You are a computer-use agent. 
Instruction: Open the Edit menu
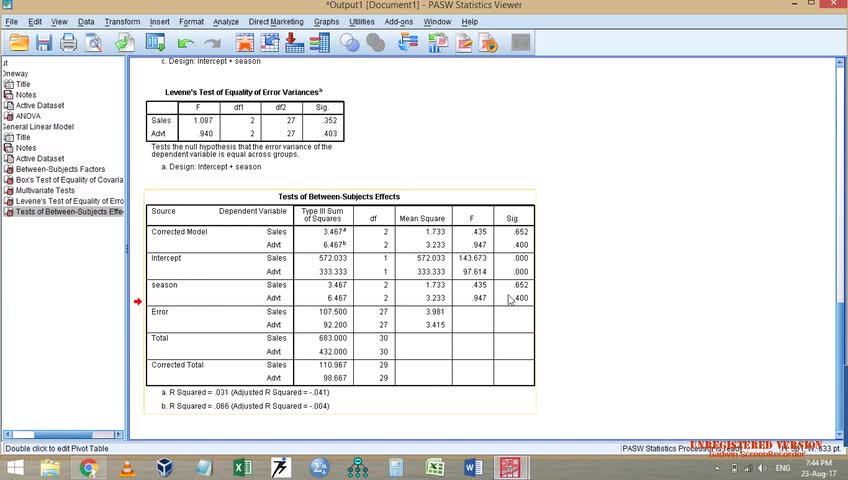[x=35, y=22]
